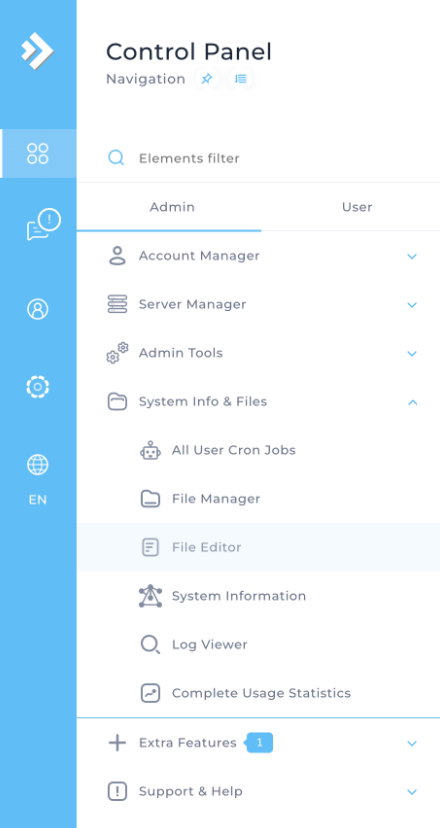
Task: Open the language globe icon
Action: 38,465
